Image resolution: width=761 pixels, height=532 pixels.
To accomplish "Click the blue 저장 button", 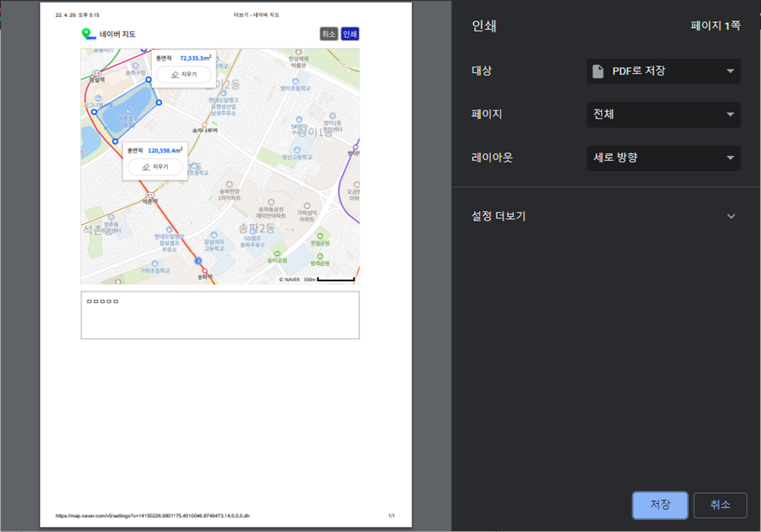I will click(660, 505).
